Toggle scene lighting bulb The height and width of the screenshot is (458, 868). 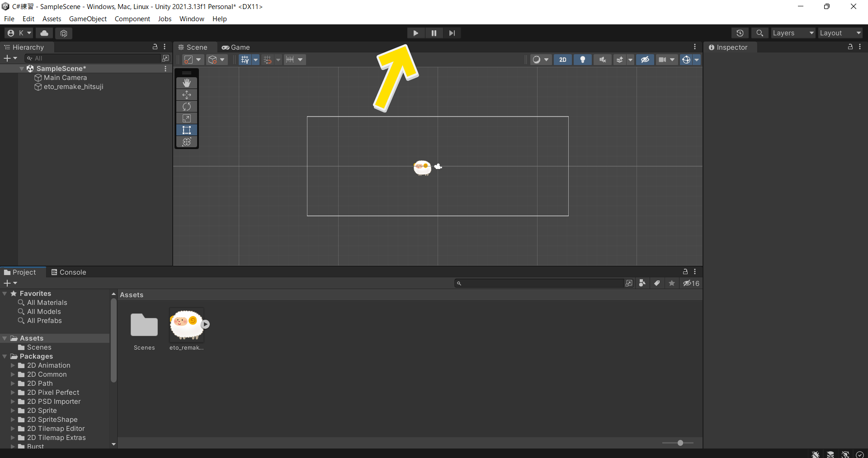(582, 60)
